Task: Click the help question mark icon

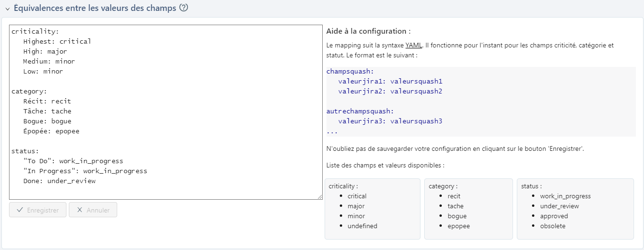Action: tap(184, 8)
